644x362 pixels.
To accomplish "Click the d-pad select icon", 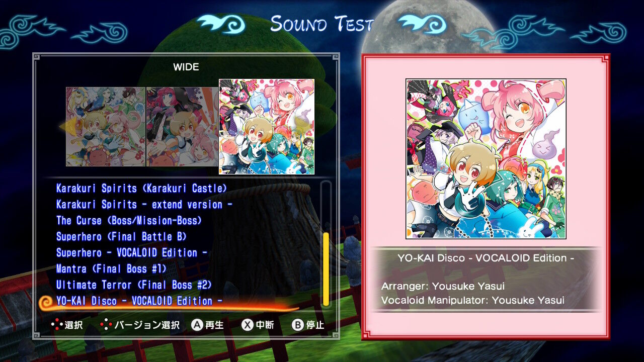I will point(57,325).
